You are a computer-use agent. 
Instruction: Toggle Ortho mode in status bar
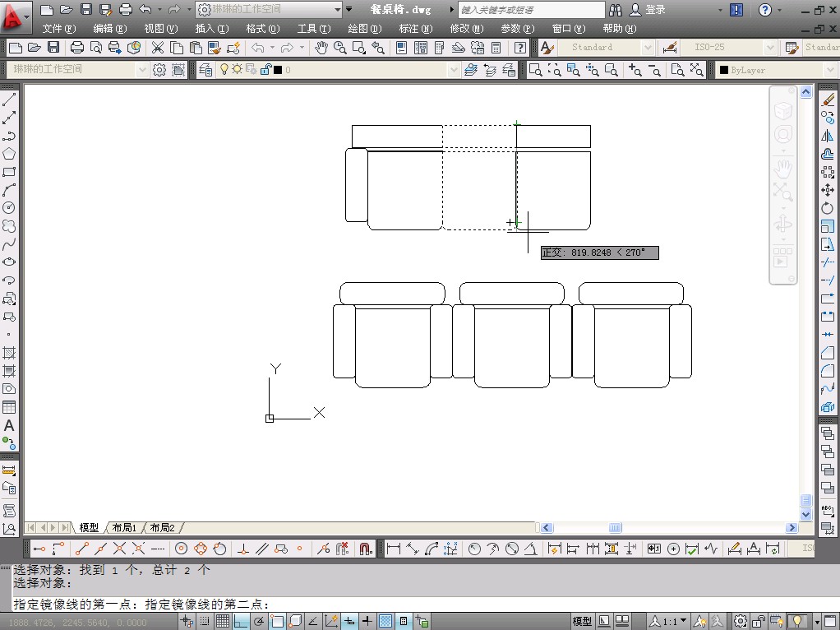click(241, 622)
